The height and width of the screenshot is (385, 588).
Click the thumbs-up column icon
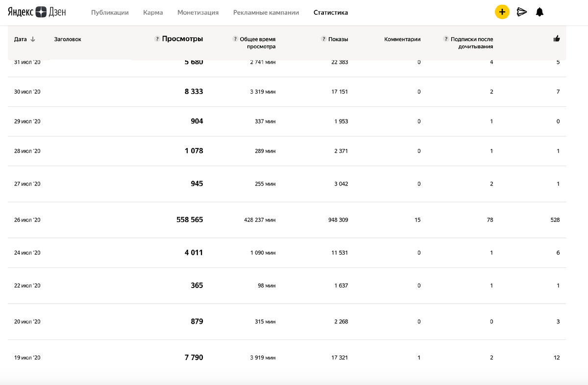tap(557, 38)
